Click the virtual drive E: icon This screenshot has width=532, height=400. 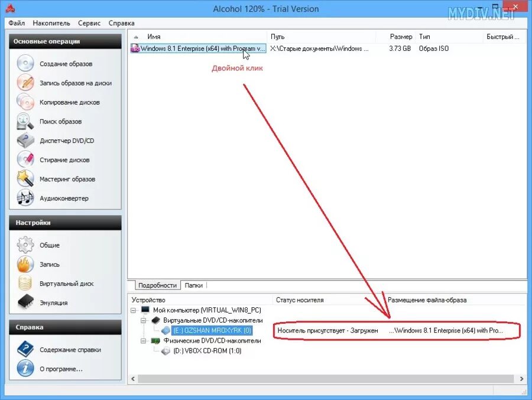coord(166,330)
